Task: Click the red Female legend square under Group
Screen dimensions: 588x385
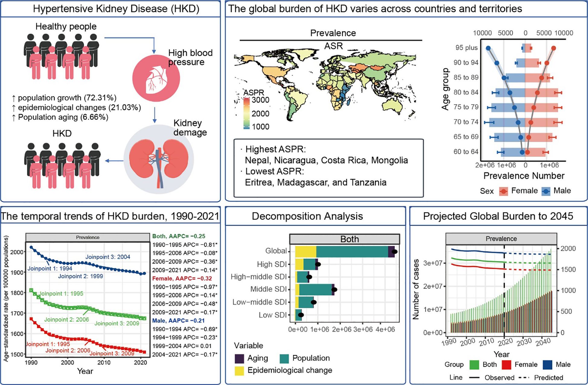Action: (506, 365)
